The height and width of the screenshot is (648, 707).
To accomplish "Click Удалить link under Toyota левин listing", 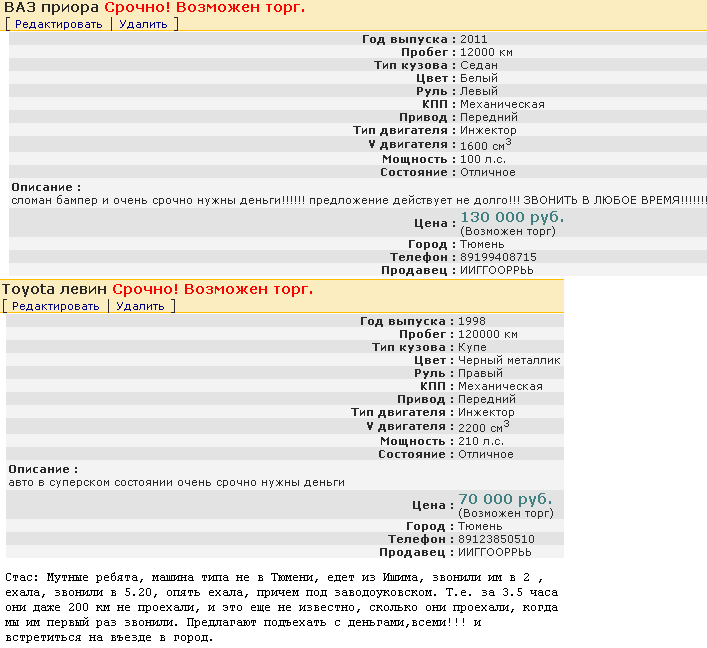I will click(x=140, y=306).
